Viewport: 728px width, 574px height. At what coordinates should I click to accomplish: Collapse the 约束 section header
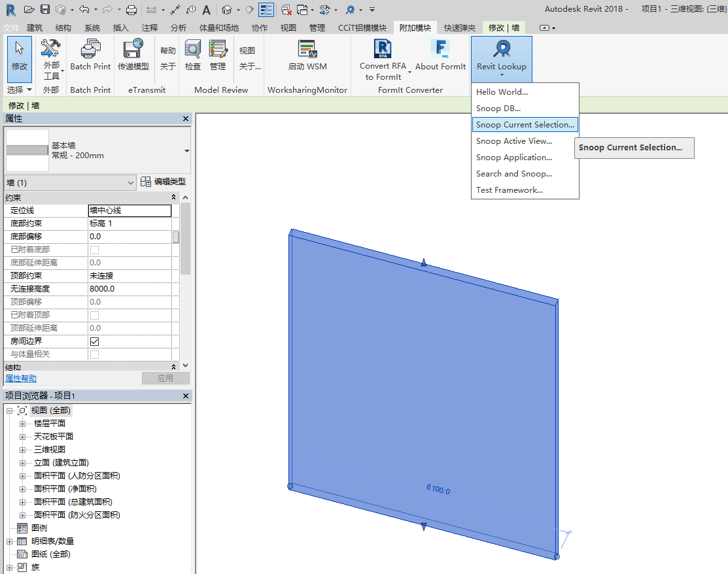[x=173, y=197]
